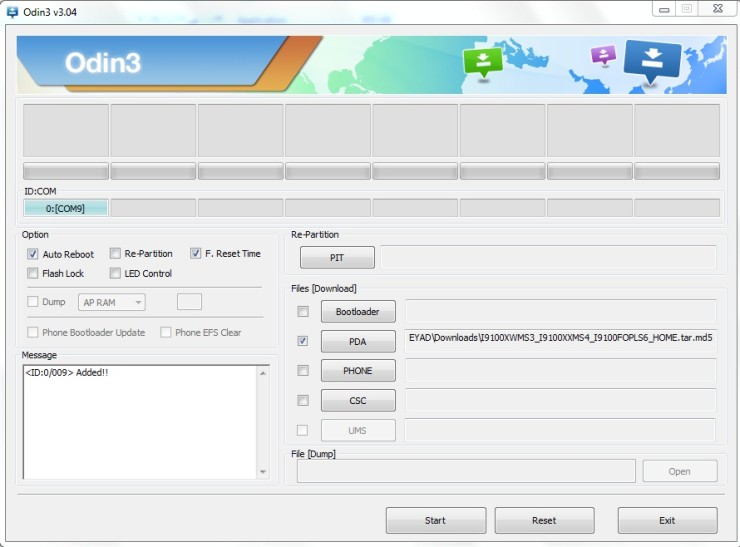Click the purple upload bubble icon in banner

[603, 55]
